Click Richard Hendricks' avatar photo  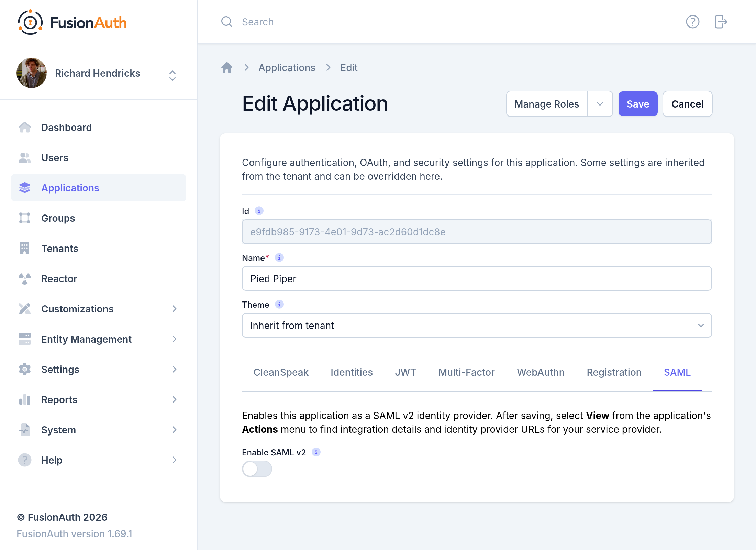(32, 73)
